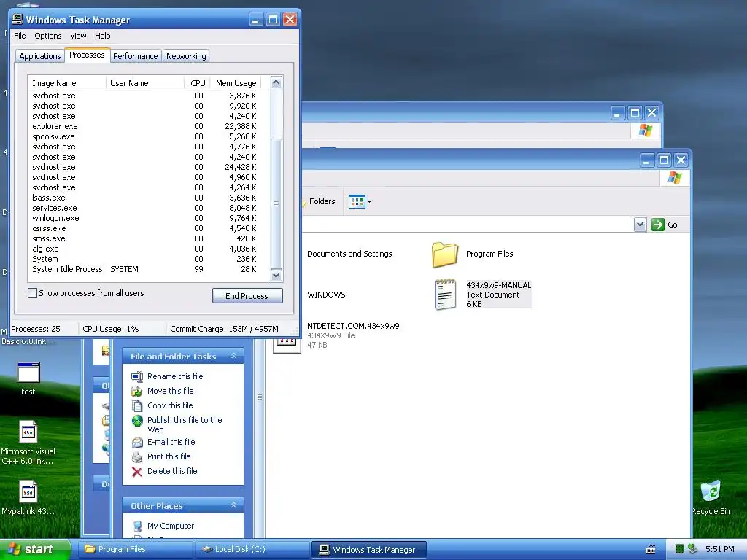The image size is (747, 560).
Task: Click the Views icon in Explorer toolbar
Action: pos(357,202)
